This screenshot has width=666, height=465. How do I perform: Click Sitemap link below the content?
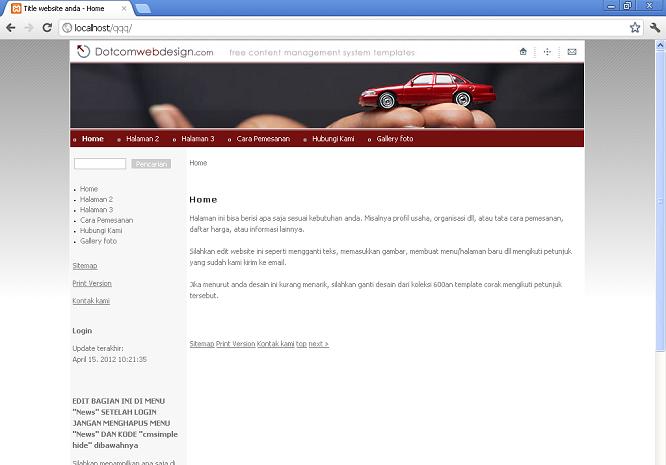tap(202, 344)
